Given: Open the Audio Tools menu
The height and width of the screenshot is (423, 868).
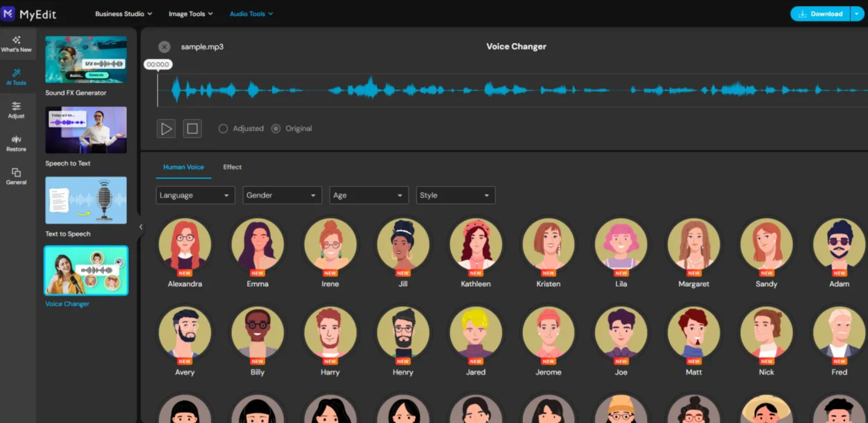Looking at the screenshot, I should tap(251, 14).
